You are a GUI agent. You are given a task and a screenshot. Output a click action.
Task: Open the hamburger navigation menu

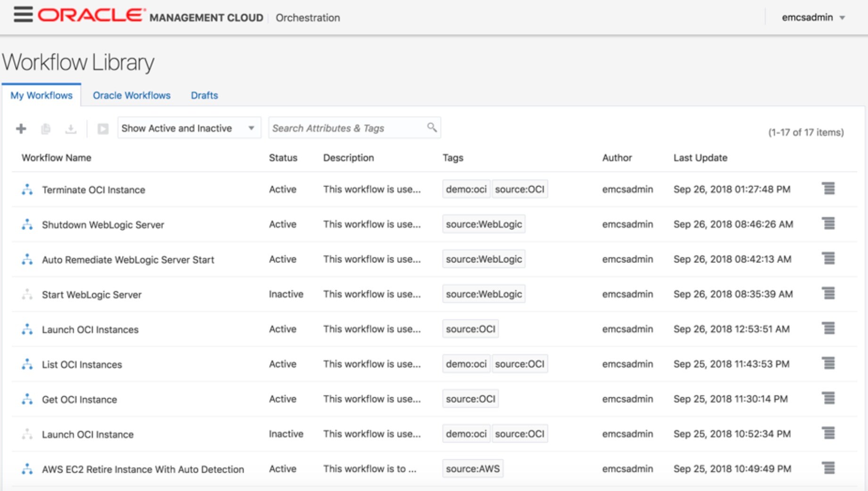[23, 15]
